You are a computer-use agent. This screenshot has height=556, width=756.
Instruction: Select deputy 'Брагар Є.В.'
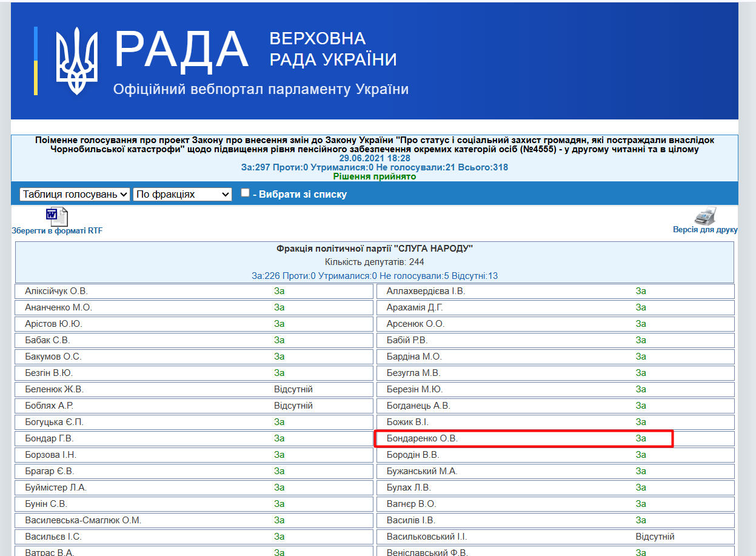[x=50, y=471]
